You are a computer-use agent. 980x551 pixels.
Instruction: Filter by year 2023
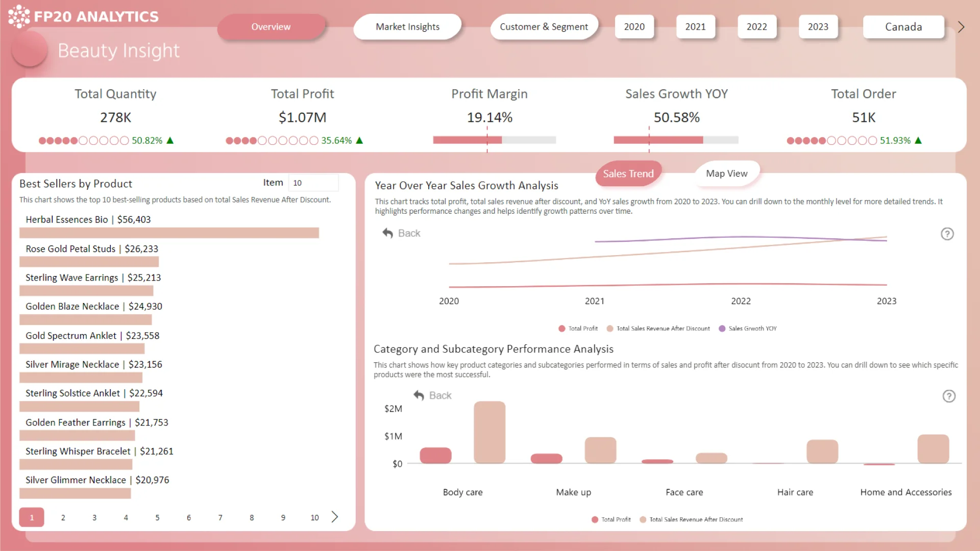pos(818,27)
